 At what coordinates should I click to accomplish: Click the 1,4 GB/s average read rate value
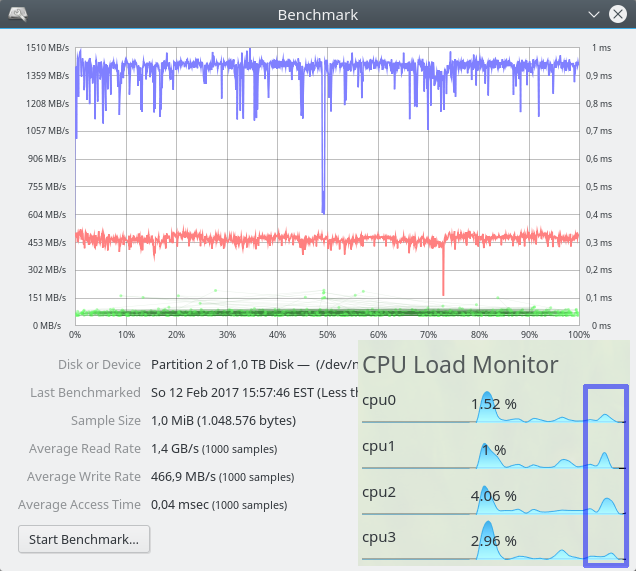(175, 449)
